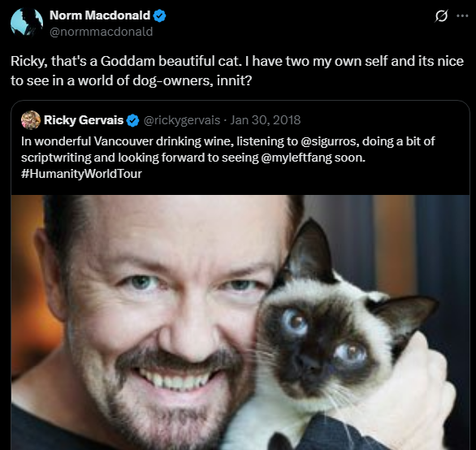Image resolution: width=476 pixels, height=450 pixels.
Task: Open Ricky Gervais's small profile avatar
Action: click(31, 120)
